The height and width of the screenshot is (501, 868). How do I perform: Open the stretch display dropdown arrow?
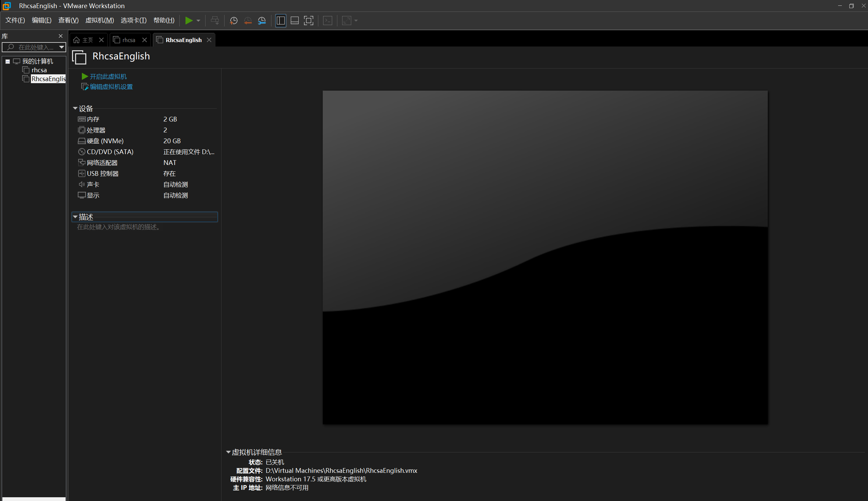click(x=356, y=21)
